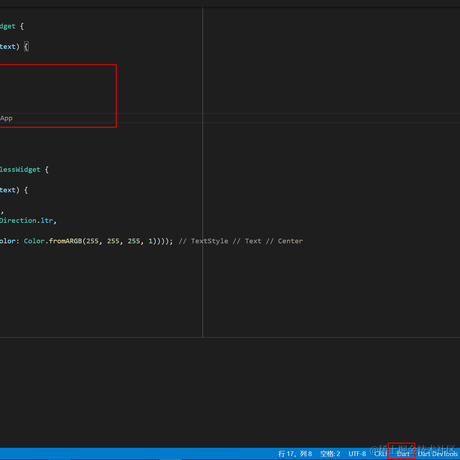The image size is (460, 460).
Task: Click the '// TextStyle' closing label comment
Action: click(x=203, y=241)
